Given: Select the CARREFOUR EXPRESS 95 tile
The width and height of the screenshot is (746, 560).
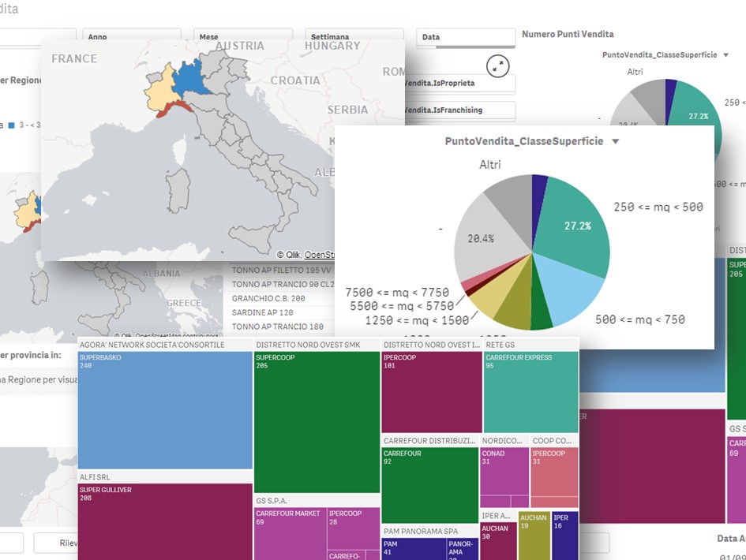Looking at the screenshot, I should pyautogui.click(x=531, y=392).
